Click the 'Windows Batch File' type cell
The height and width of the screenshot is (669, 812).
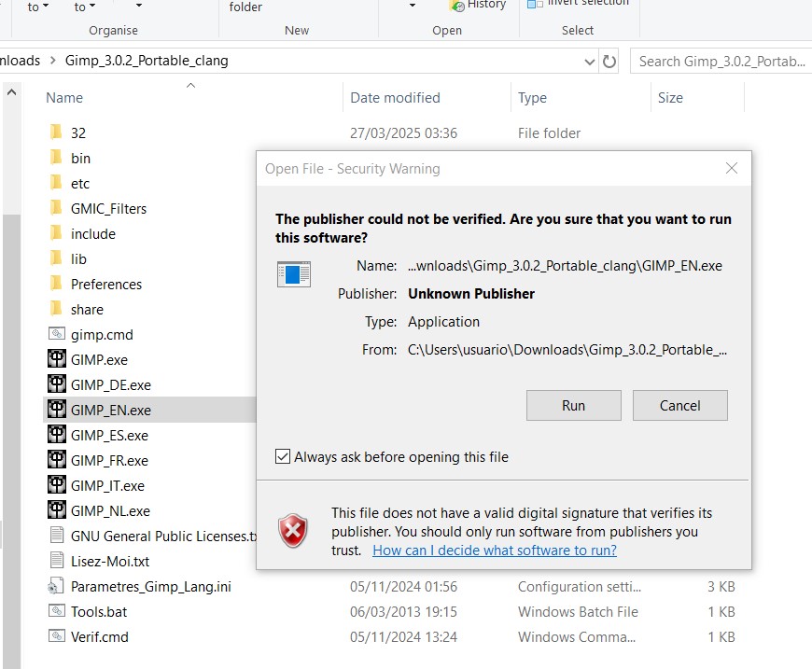[x=578, y=611]
